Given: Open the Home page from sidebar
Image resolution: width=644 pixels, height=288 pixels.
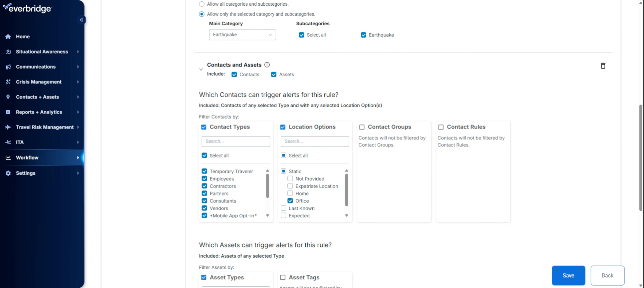Looking at the screenshot, I should (23, 37).
